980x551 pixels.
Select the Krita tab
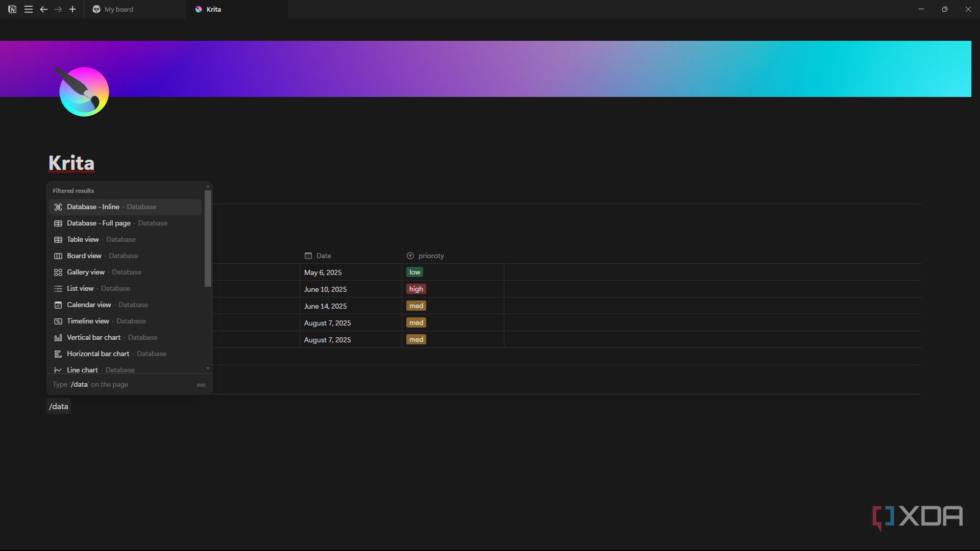(x=237, y=9)
